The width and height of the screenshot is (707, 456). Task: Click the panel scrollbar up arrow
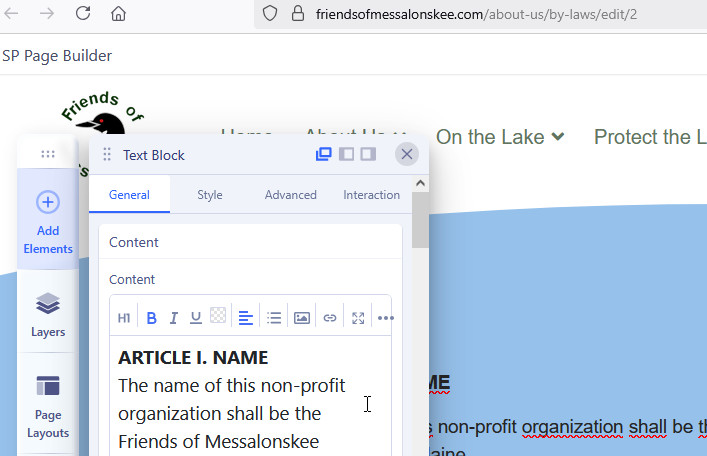coord(420,183)
